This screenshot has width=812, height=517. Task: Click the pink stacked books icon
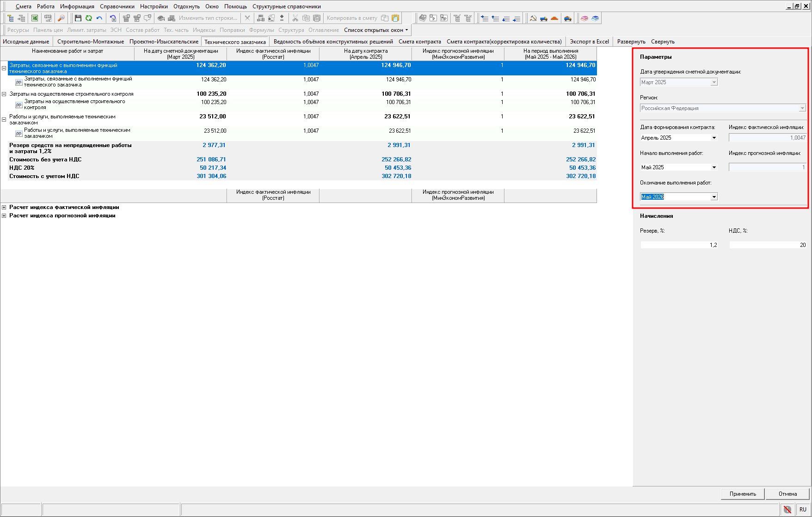(x=584, y=18)
